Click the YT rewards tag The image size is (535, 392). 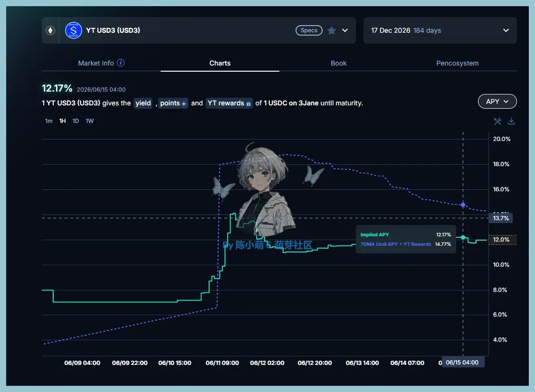(229, 103)
